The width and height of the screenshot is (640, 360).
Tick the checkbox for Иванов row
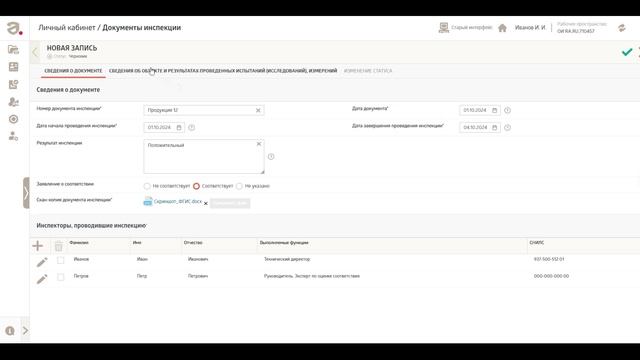60,260
